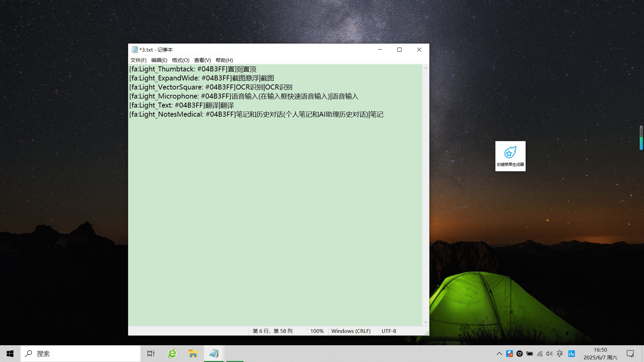
Task: Toggle the 中 input language indicator
Action: (559, 354)
